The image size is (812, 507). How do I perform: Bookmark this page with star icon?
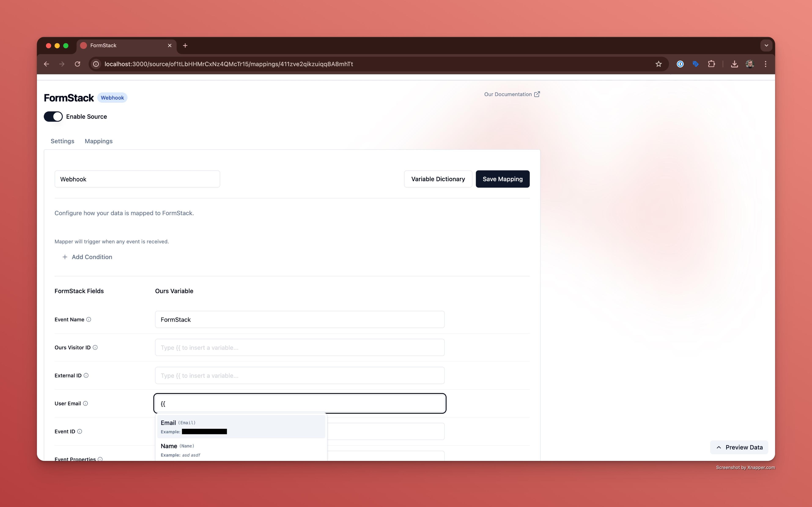(658, 64)
